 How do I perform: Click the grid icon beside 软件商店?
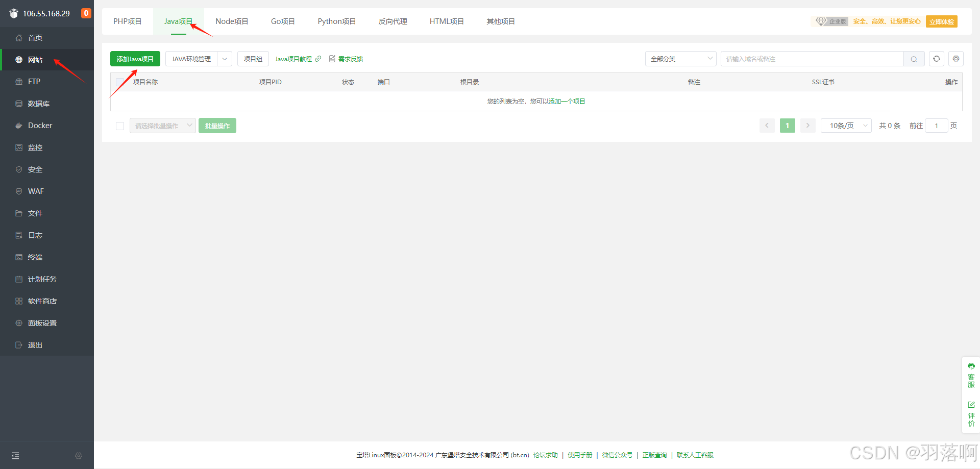tap(19, 301)
